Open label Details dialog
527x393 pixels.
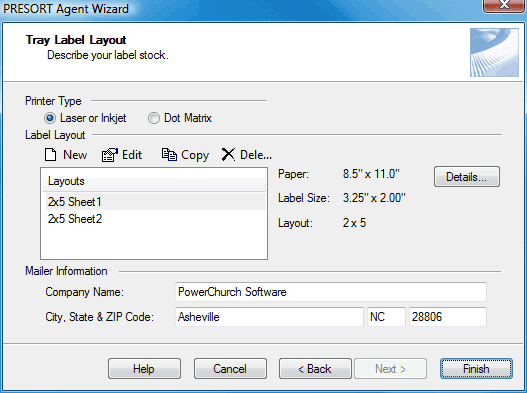(x=467, y=176)
